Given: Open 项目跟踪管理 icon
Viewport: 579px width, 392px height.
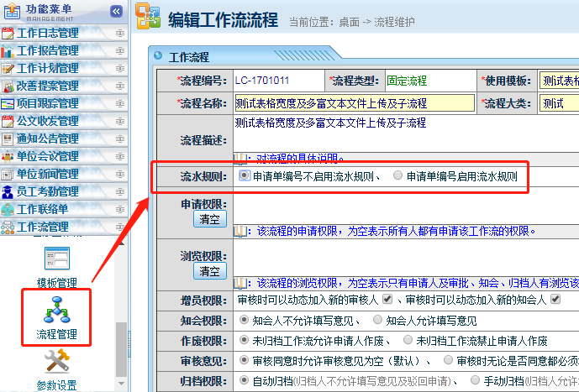Looking at the screenshot, I should (x=8, y=104).
